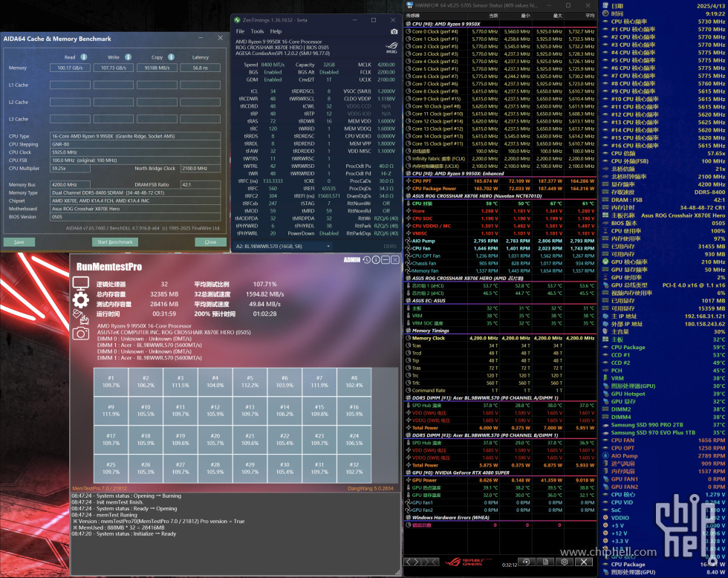The height and width of the screenshot is (578, 728).
Task: Click the HWiNFO title bar app icon
Action: [x=410, y=5]
